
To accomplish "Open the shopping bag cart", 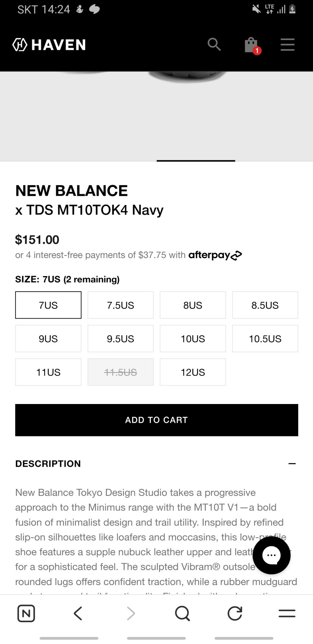I will click(251, 45).
